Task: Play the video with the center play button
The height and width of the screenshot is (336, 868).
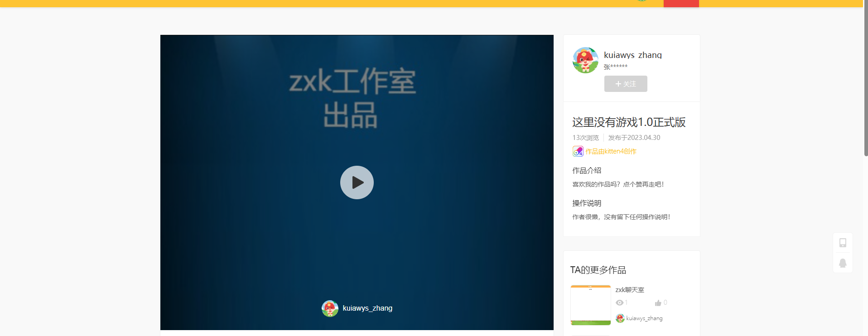Action: click(357, 182)
